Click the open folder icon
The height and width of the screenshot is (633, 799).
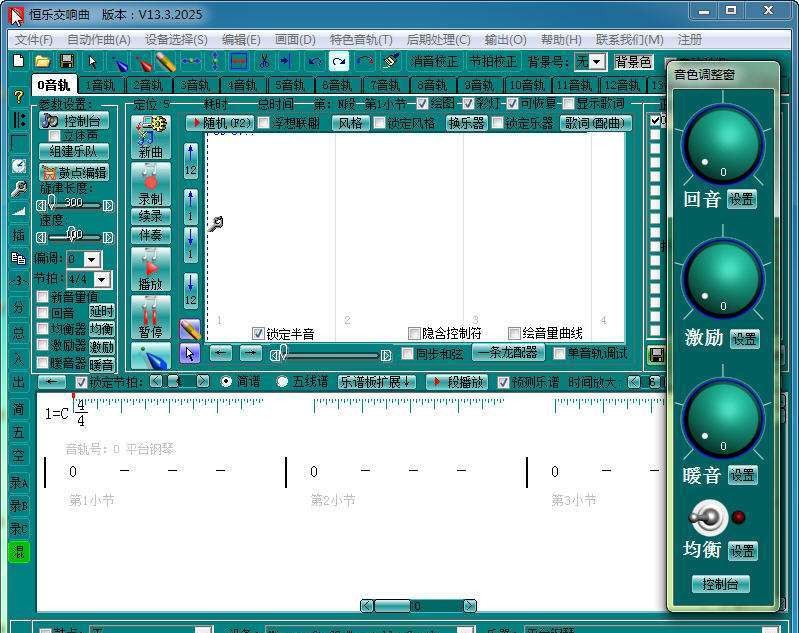[44, 62]
